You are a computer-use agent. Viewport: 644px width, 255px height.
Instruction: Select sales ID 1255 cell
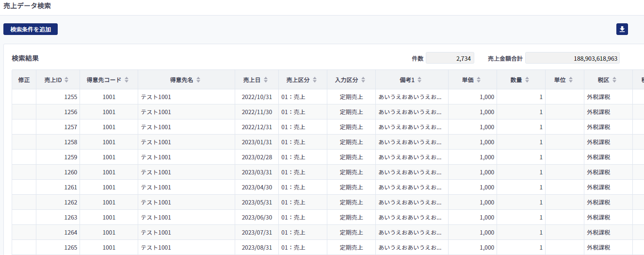click(58, 97)
